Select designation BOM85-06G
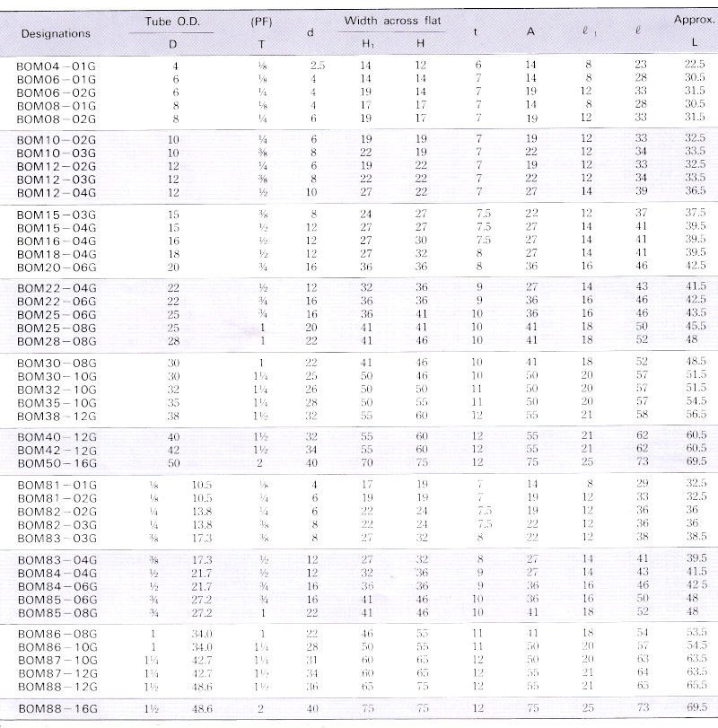Image resolution: width=718 pixels, height=728 pixels. pyautogui.click(x=57, y=600)
